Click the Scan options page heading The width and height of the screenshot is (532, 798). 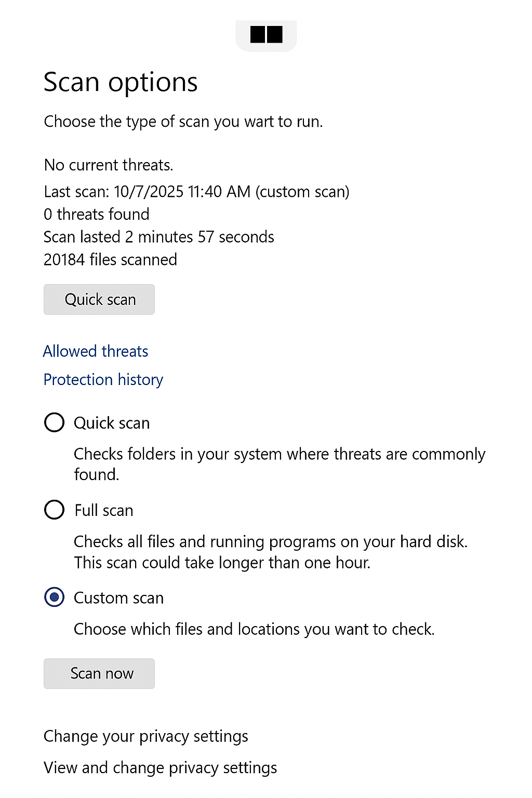[121, 82]
